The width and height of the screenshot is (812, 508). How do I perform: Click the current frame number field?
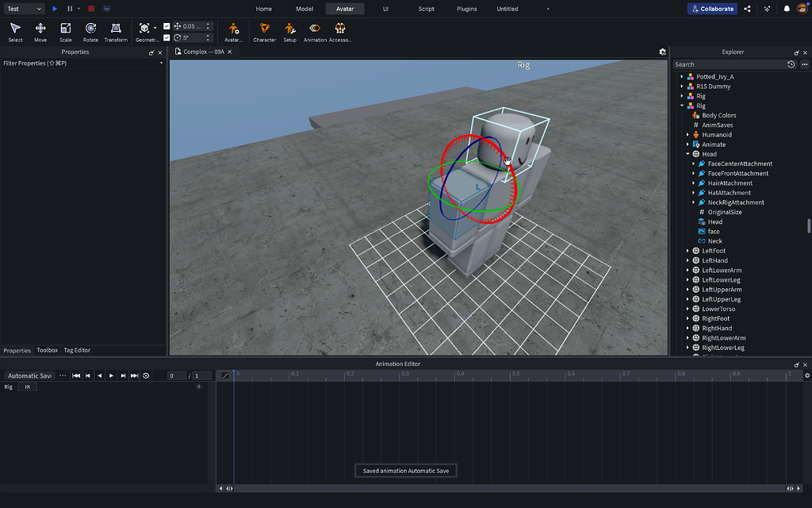[176, 375]
